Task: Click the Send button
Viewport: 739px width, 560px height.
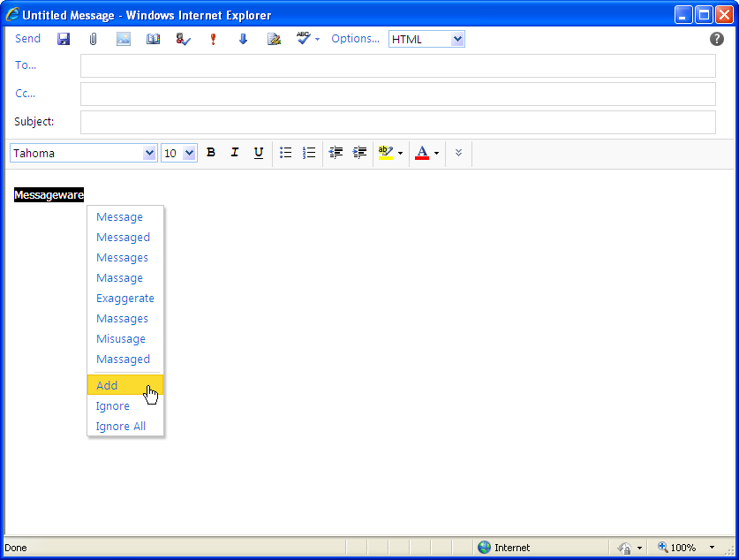Action: click(x=27, y=39)
